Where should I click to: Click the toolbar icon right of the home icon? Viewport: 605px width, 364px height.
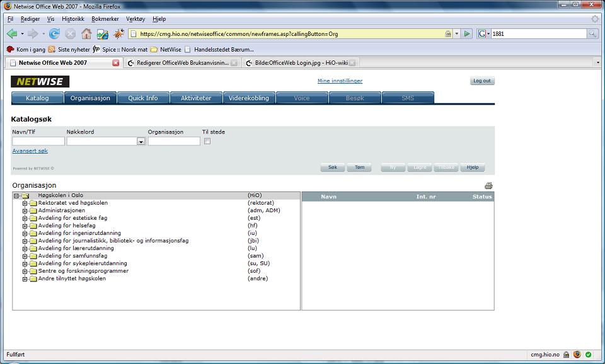(102, 34)
